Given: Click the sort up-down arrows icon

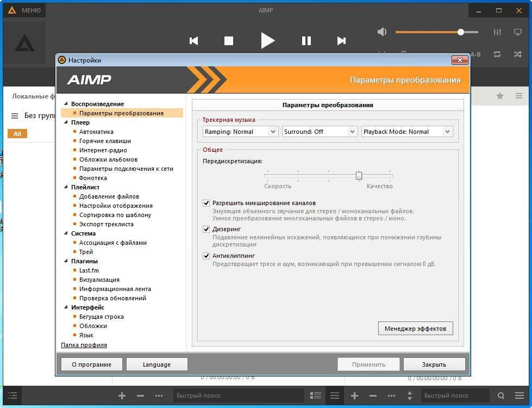Looking at the screenshot, I should (410, 395).
